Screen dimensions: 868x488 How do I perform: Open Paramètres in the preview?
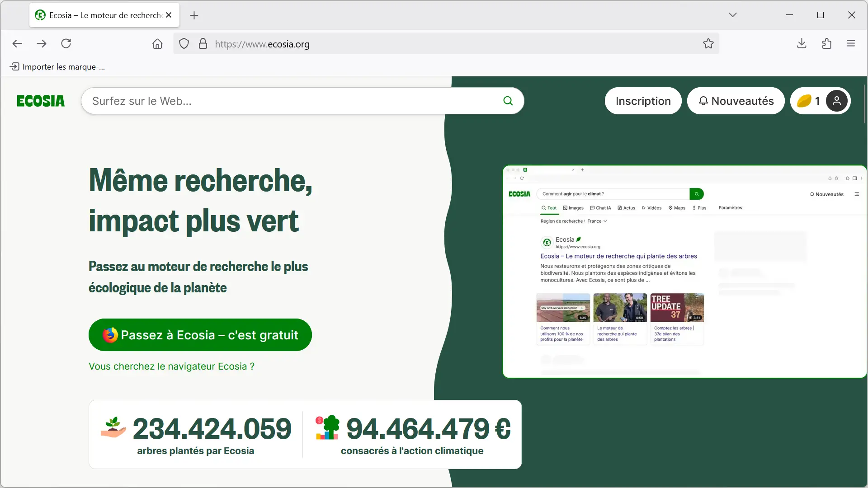pyautogui.click(x=730, y=208)
